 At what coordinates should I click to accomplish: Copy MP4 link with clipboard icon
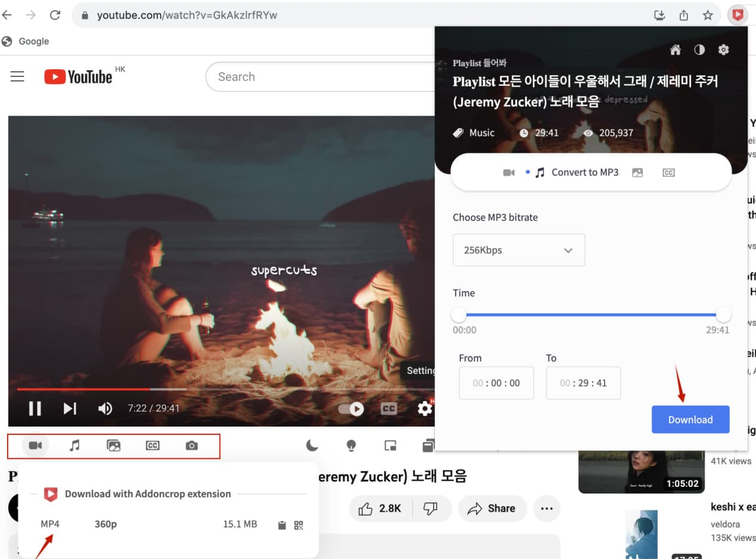coord(282,525)
